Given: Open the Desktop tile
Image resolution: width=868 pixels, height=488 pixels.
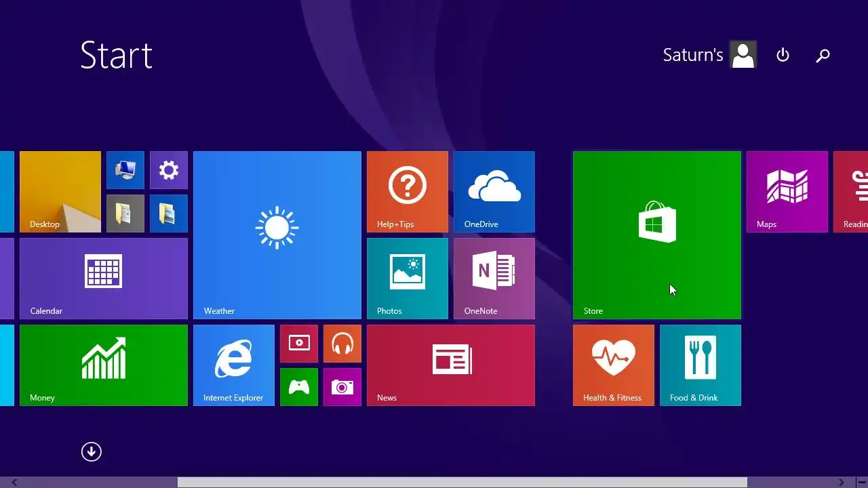Looking at the screenshot, I should [x=60, y=192].
